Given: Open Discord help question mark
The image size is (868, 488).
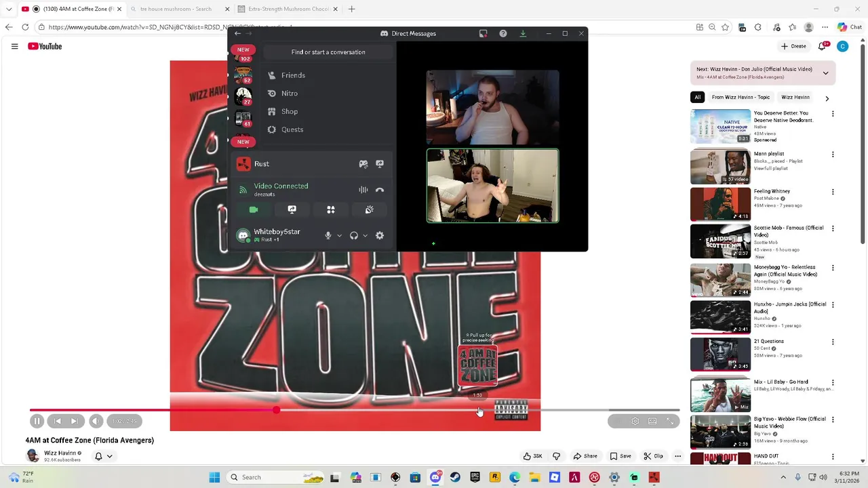Looking at the screenshot, I should point(503,33).
